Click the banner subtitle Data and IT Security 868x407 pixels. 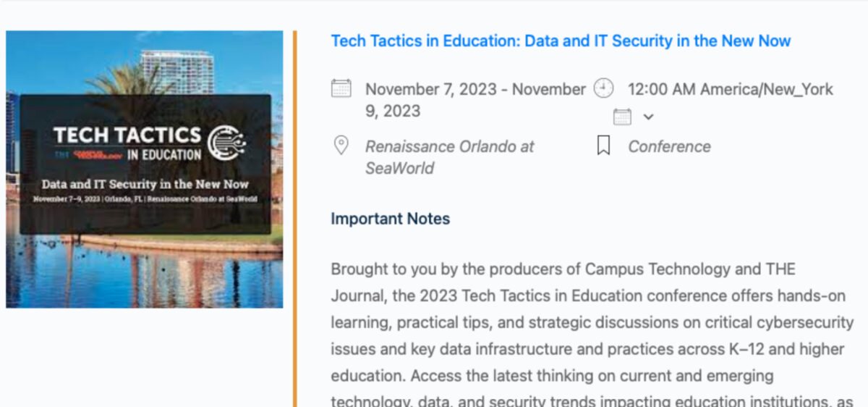point(145,184)
